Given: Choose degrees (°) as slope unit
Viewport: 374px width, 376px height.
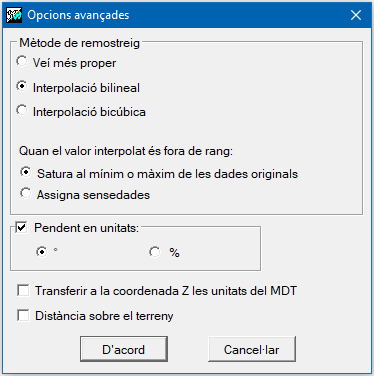Looking at the screenshot, I should coord(42,252).
